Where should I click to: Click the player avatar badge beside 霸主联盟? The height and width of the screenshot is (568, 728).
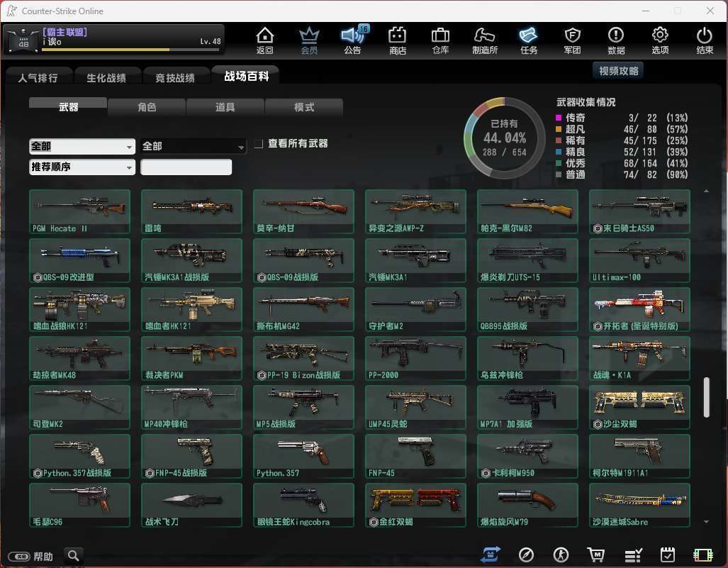pyautogui.click(x=23, y=41)
